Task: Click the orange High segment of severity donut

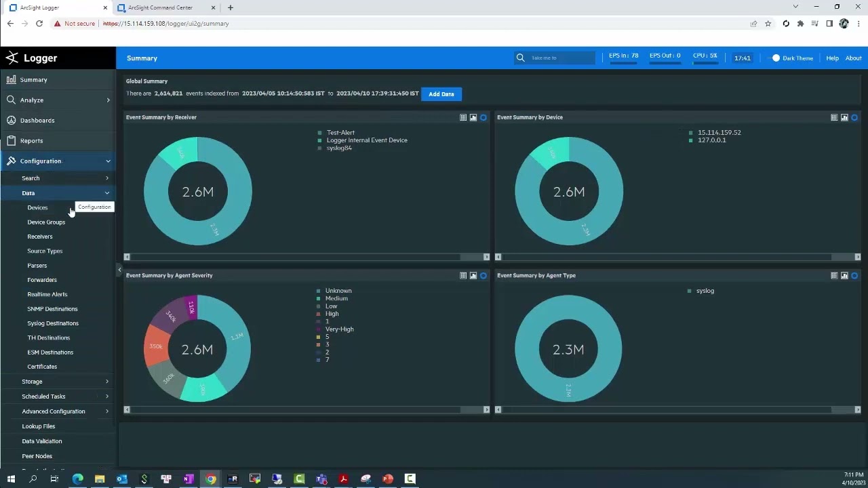Action: (157, 346)
